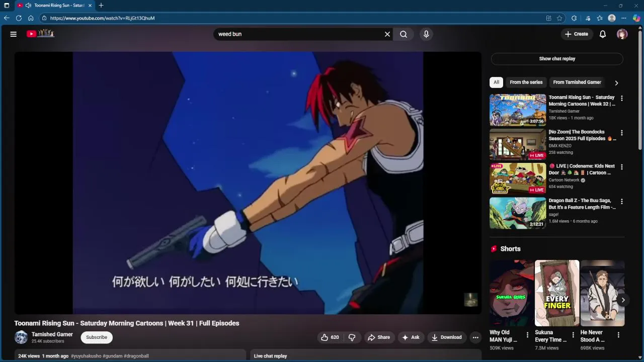Reload the page
Image resolution: width=644 pixels, height=362 pixels.
tap(19, 18)
